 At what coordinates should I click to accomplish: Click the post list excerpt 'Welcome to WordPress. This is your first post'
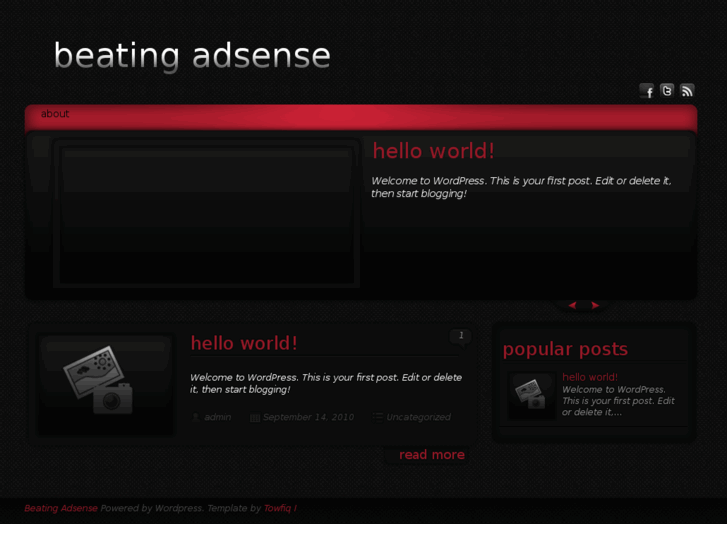click(326, 383)
